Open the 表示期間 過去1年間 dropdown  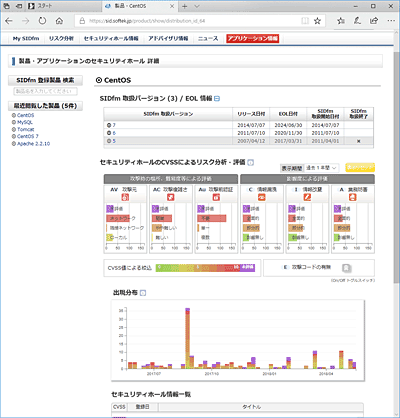[322, 168]
